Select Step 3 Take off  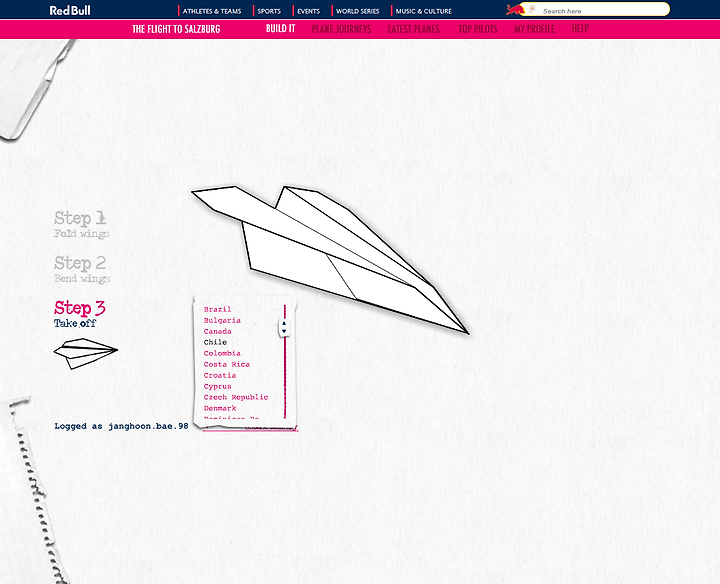pyautogui.click(x=79, y=314)
